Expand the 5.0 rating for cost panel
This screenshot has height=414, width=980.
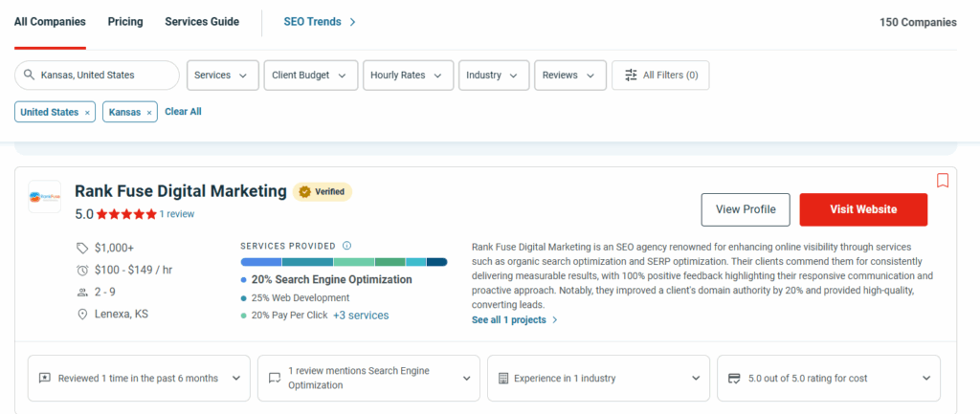[829, 378]
